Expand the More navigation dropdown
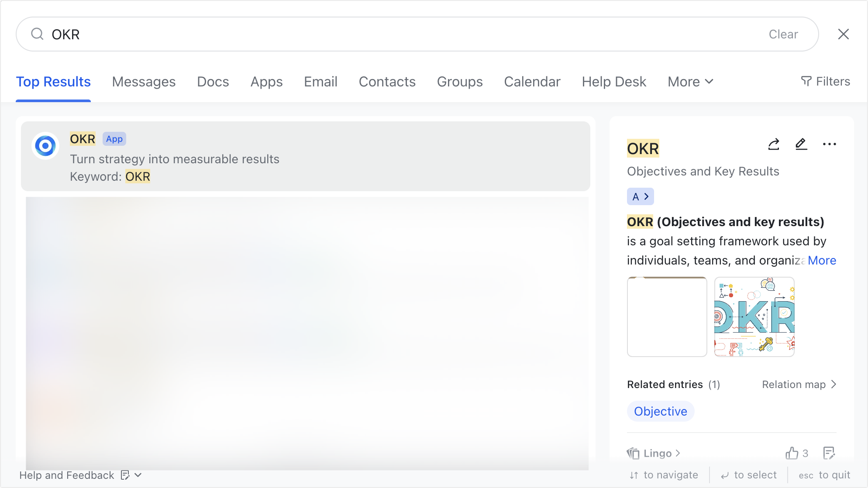 click(x=690, y=82)
